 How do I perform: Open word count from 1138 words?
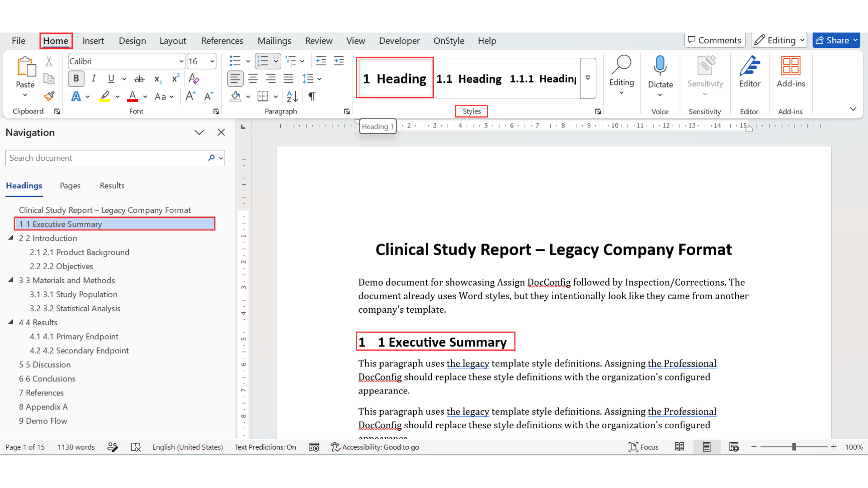[x=76, y=447]
